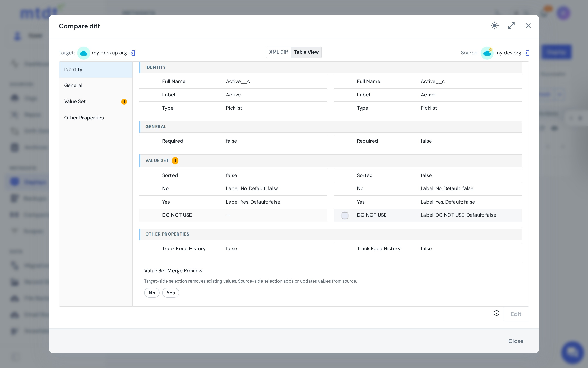Select General in the section list
This screenshot has height=368, width=588.
tap(96, 85)
